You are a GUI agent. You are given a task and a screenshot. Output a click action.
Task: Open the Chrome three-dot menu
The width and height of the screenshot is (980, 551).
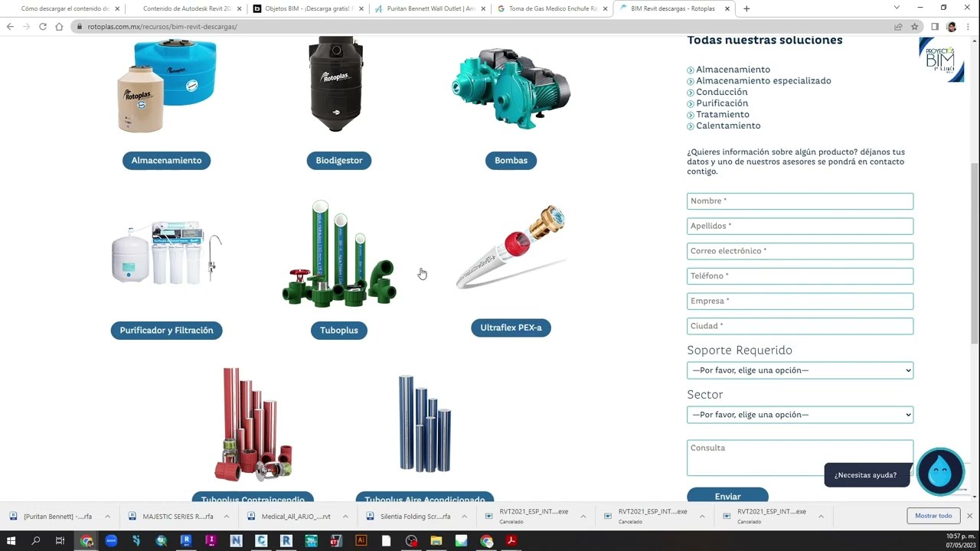tap(969, 27)
